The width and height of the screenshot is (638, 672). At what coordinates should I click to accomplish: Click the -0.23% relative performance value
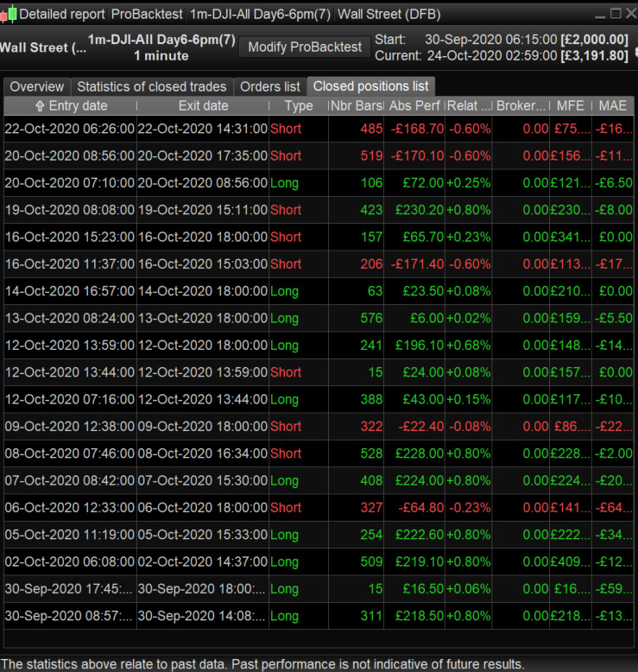click(x=470, y=507)
